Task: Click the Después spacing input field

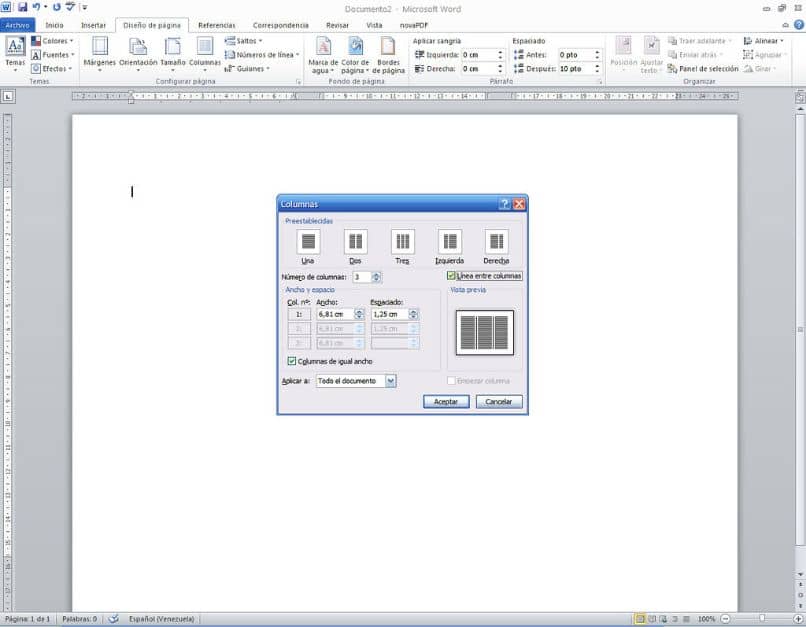Action: point(576,68)
